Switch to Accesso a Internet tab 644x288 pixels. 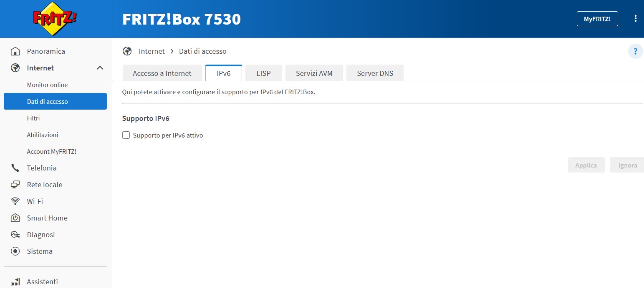(162, 73)
